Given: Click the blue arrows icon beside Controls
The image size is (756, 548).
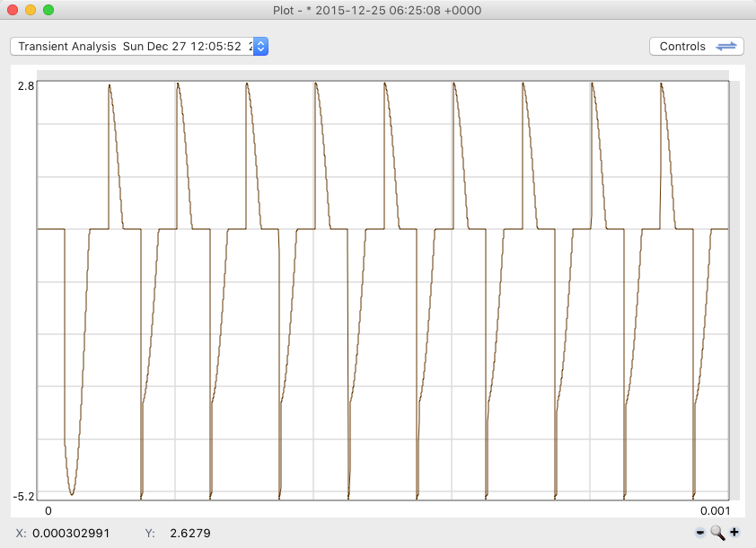Looking at the screenshot, I should pos(725,47).
